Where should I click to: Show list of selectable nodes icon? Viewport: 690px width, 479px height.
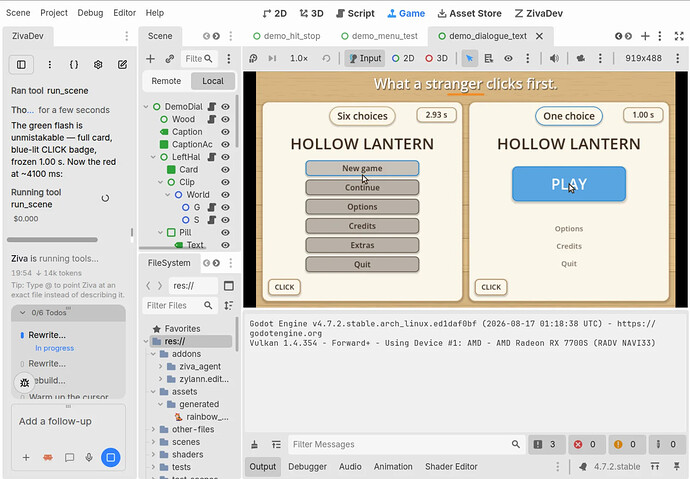(488, 58)
